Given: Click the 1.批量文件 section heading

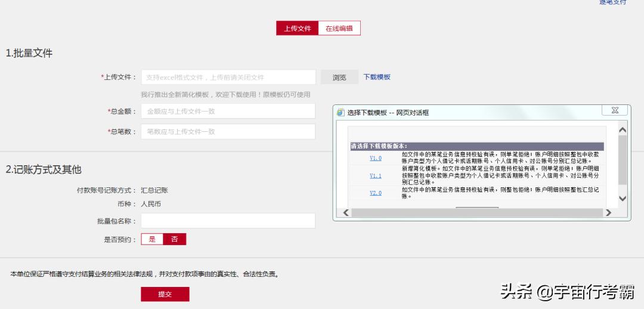Looking at the screenshot, I should click(29, 53).
